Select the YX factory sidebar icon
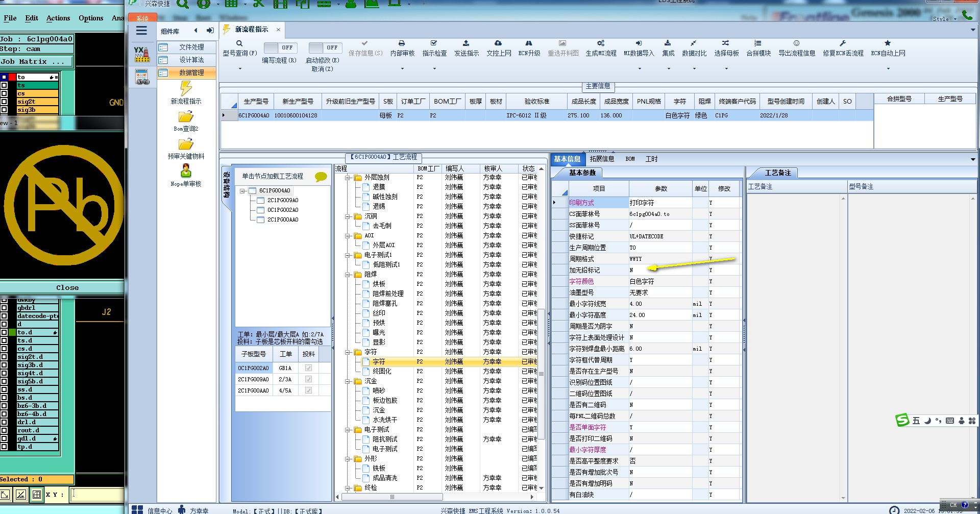Screen dimensions: 980x514 pyautogui.click(x=142, y=54)
